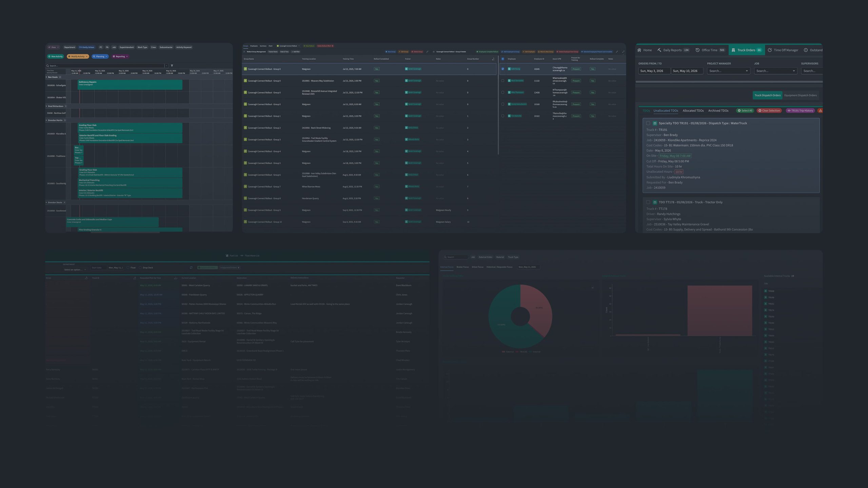The image size is (868, 488).
Task: Tick the Specialty TDO TR191 checkbox
Action: 648,123
